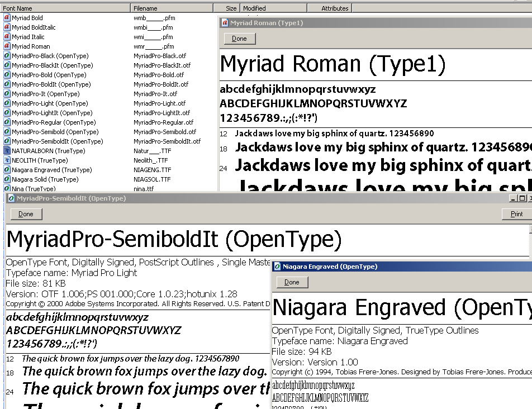The image size is (532, 409).
Task: Click the Niagara Engraved list icon
Action: tap(7, 169)
